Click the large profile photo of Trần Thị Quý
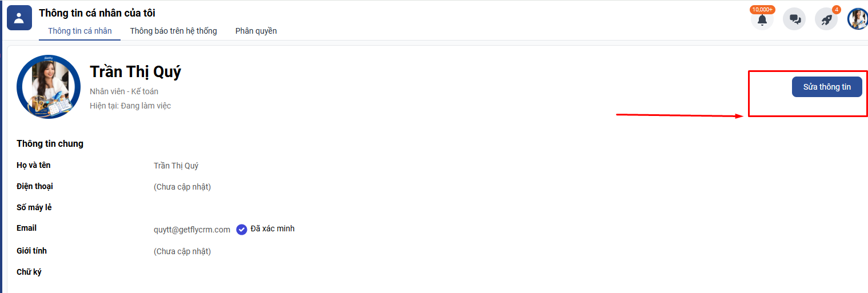This screenshot has width=868, height=293. 49,87
